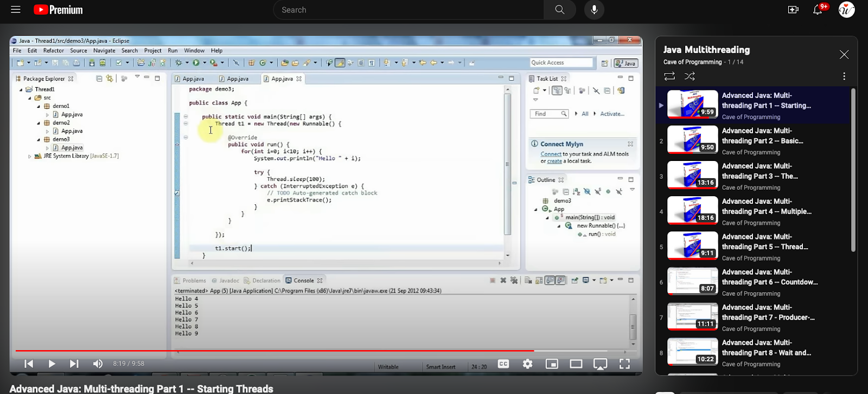Open Multi-threading Part 5 thumbnail

[692, 246]
